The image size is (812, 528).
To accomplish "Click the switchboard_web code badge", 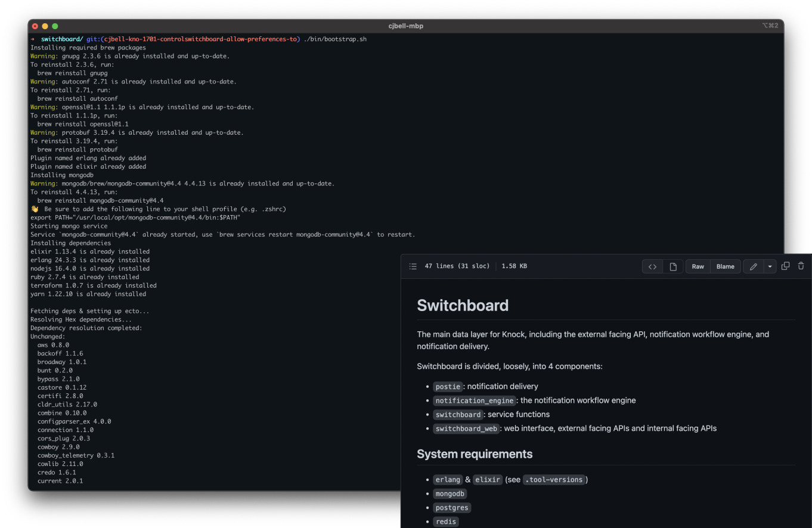I will 466,428.
